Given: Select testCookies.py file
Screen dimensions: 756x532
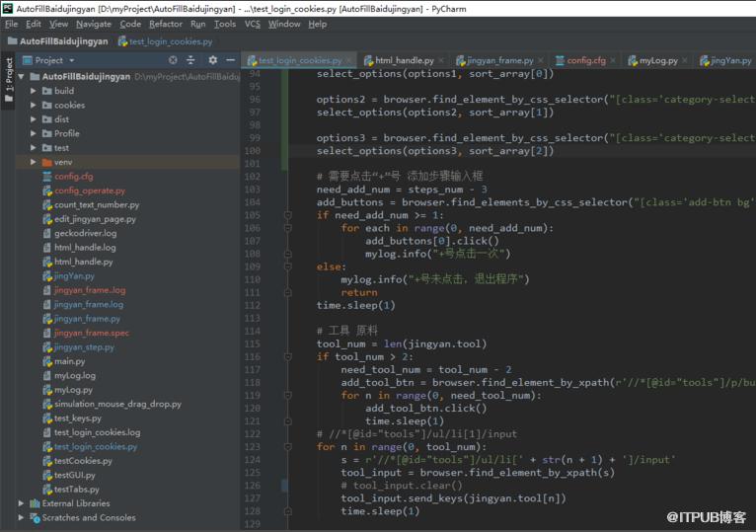Looking at the screenshot, I should pos(83,461).
